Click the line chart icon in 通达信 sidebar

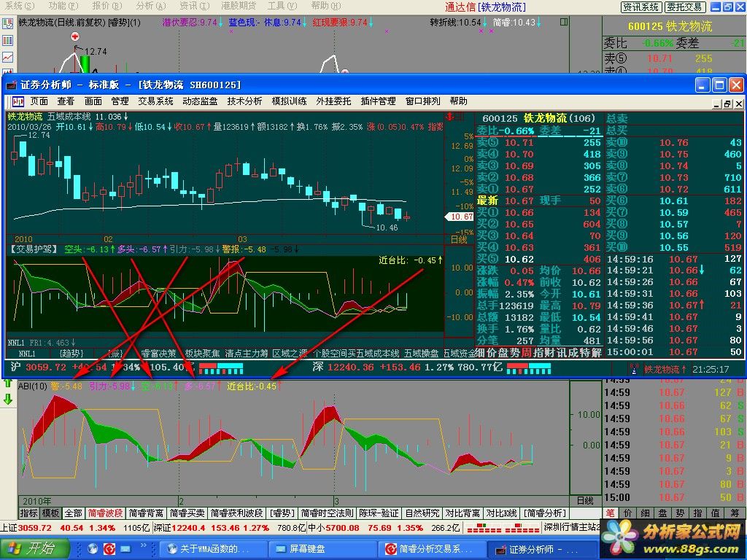pyautogui.click(x=7, y=58)
